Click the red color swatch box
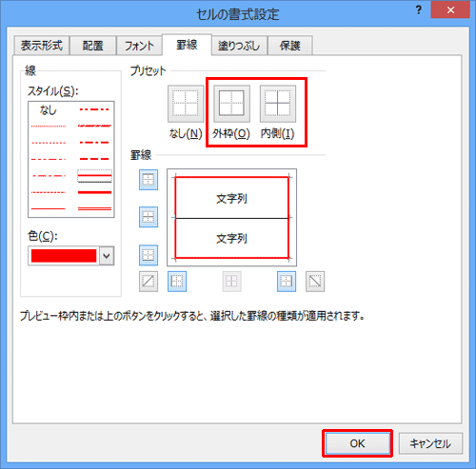476x469 pixels. click(x=64, y=256)
